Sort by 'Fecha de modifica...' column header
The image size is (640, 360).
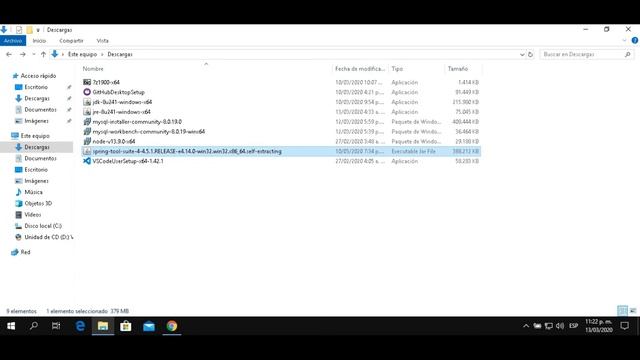(360, 69)
